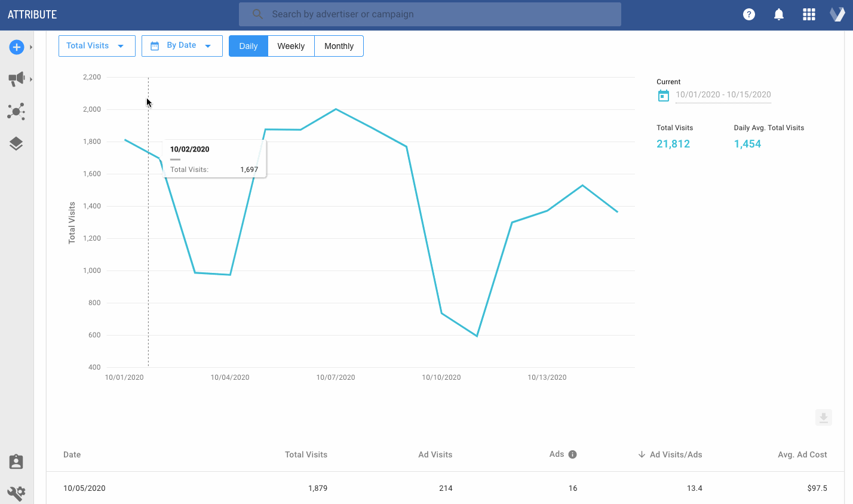Screen dimensions: 853x504
Task: Click the Ads column info icon
Action: [x=572, y=454]
